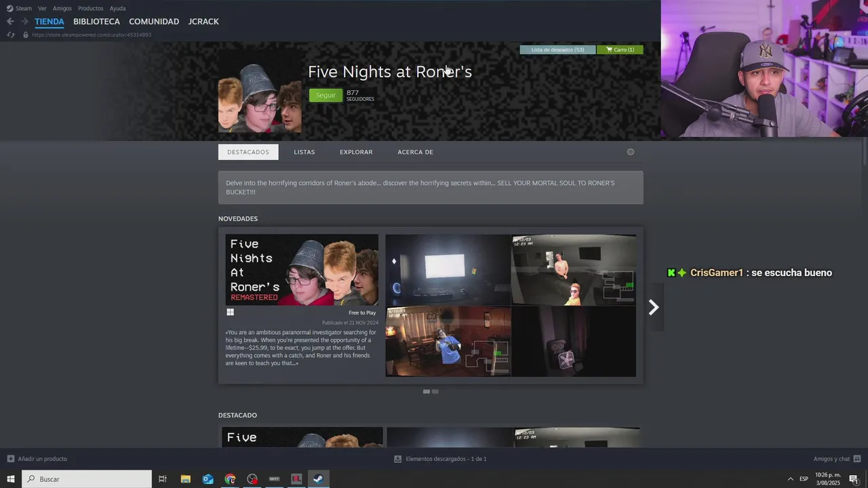
Task: Open the Roner's Remastered game capsule image
Action: pyautogui.click(x=302, y=270)
